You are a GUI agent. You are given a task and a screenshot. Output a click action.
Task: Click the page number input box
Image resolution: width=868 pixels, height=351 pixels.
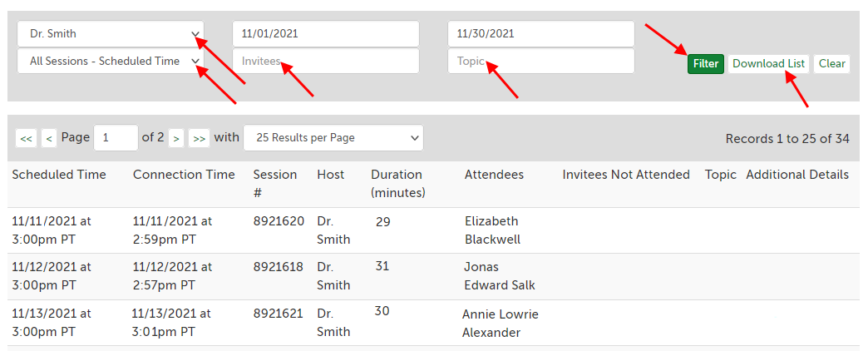(116, 138)
